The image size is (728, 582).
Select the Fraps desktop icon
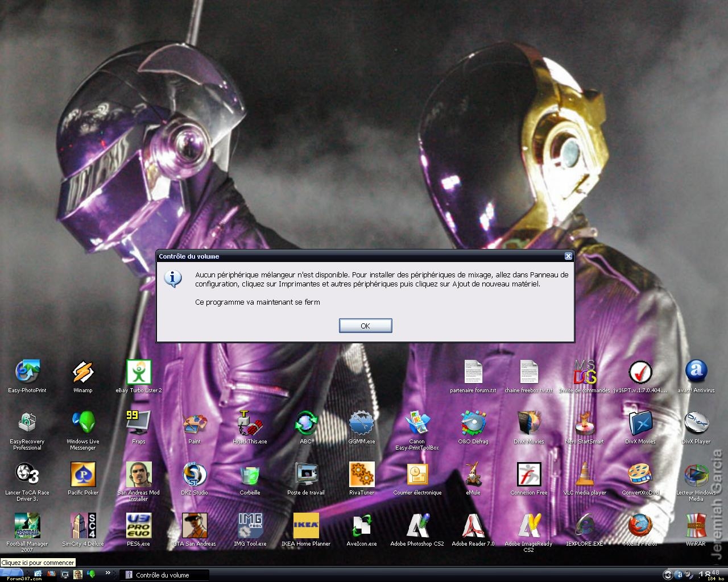(x=139, y=427)
